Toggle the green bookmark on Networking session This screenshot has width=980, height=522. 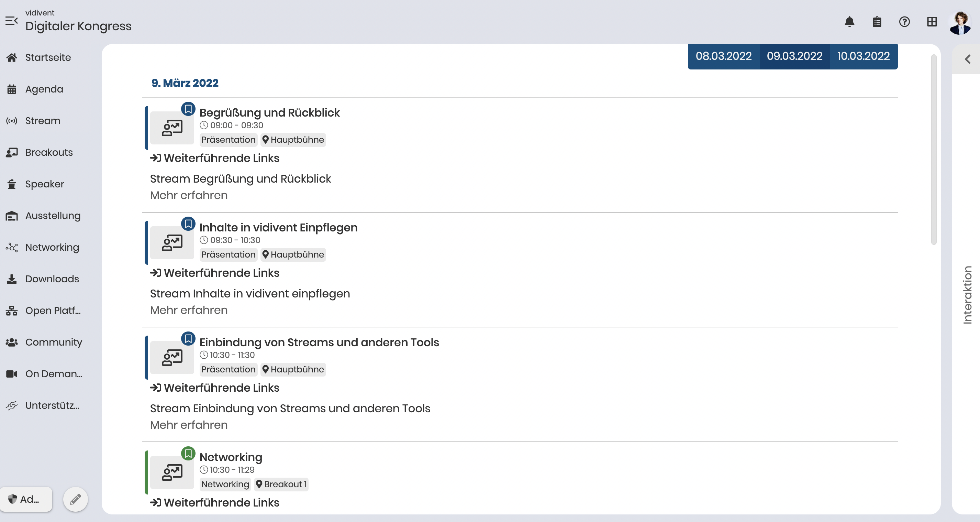click(188, 454)
